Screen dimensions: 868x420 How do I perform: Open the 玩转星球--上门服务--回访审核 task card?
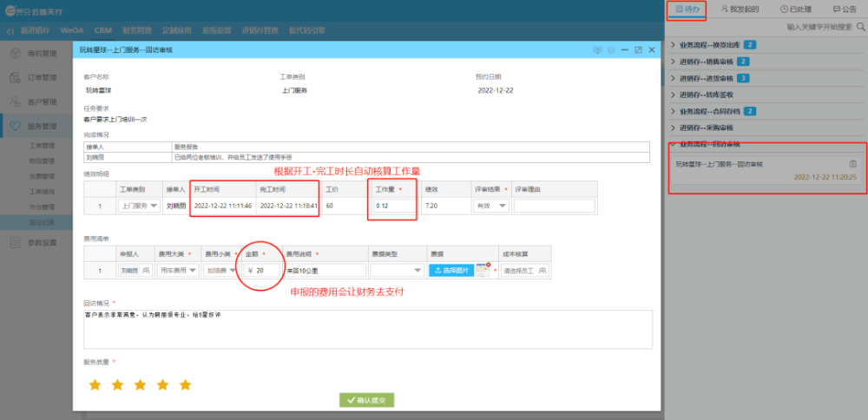[x=766, y=171]
